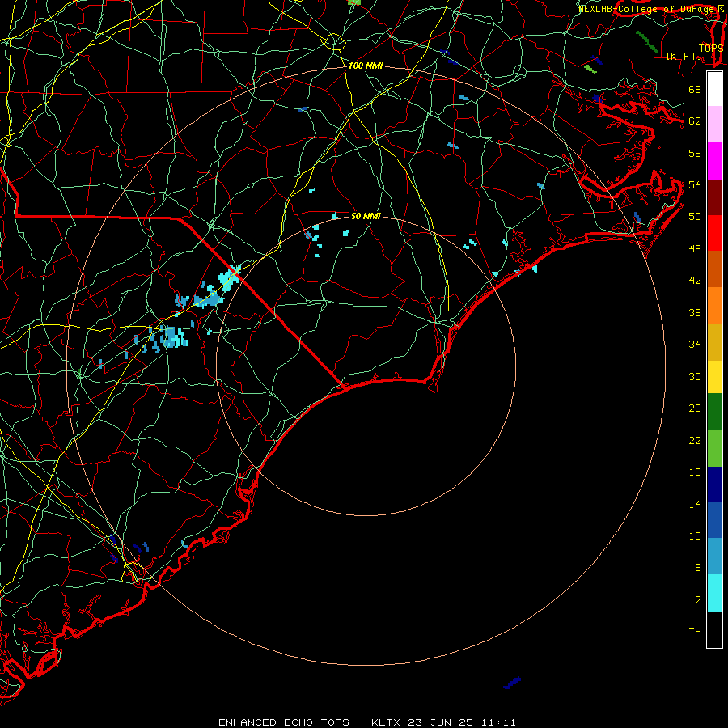Click the legend value 14

pos(695,504)
